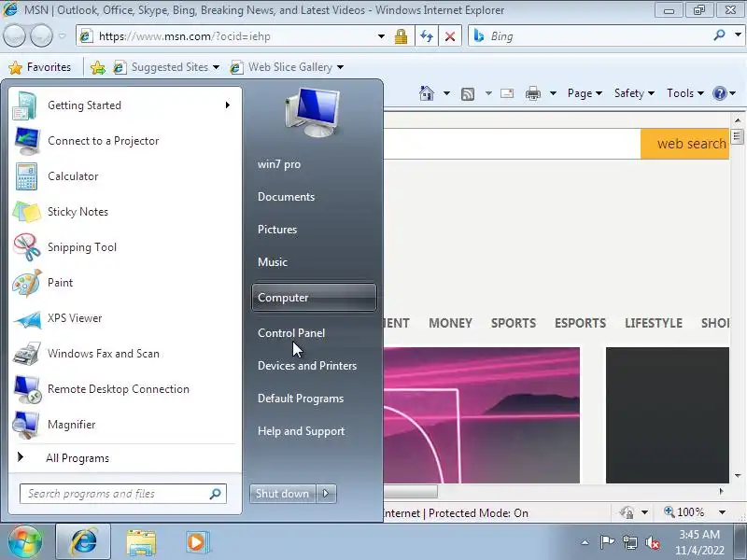Open LIFESTYLE tab on MSN
This screenshot has width=747, height=560.
(653, 323)
